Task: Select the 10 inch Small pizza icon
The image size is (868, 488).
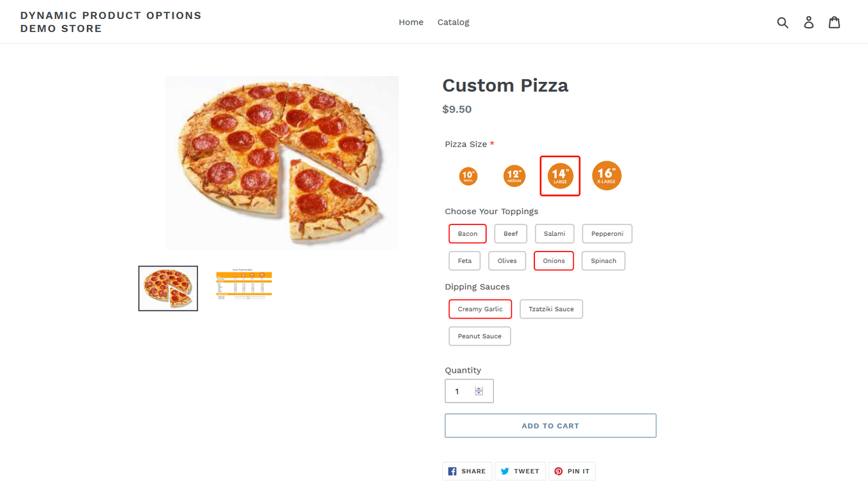Action: click(468, 176)
